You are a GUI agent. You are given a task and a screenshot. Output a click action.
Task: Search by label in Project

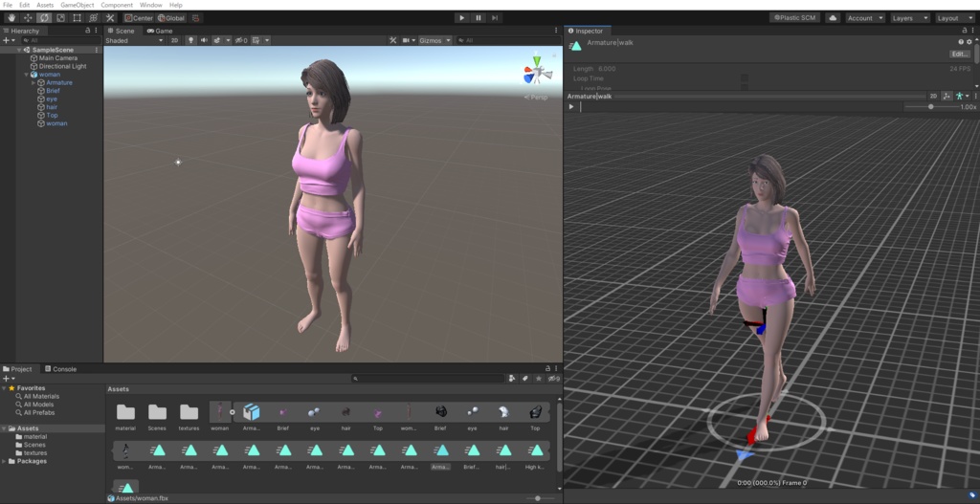[525, 379]
